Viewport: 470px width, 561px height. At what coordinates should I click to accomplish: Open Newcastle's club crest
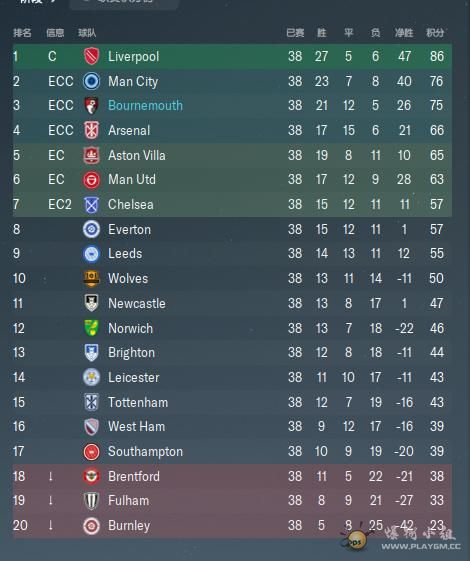(91, 303)
